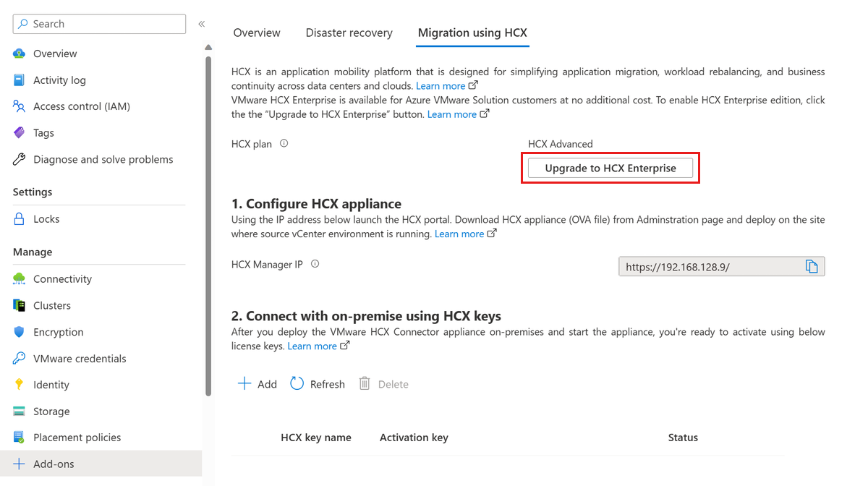Click the Overview cloud icon in sidebar
868x486 pixels.
click(x=20, y=54)
